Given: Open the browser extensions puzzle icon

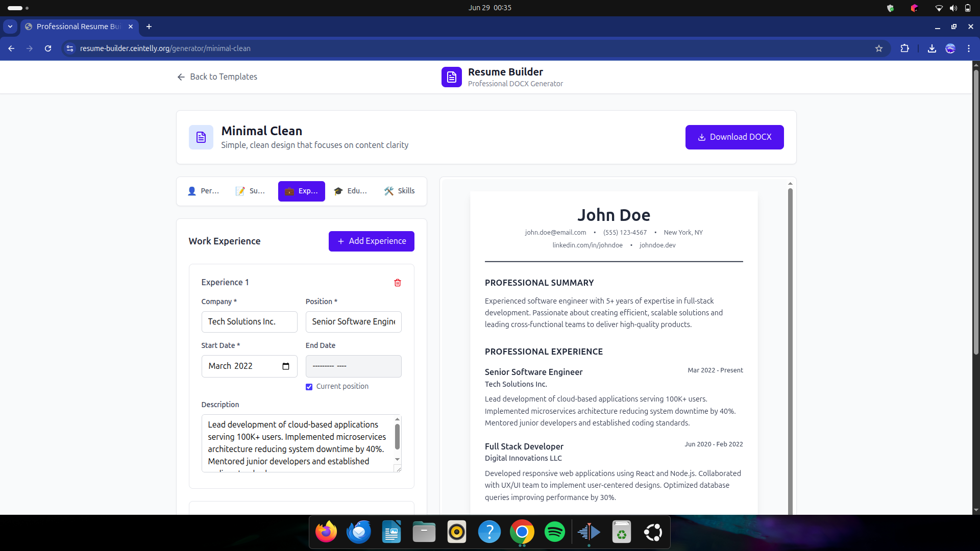Looking at the screenshot, I should point(904,48).
